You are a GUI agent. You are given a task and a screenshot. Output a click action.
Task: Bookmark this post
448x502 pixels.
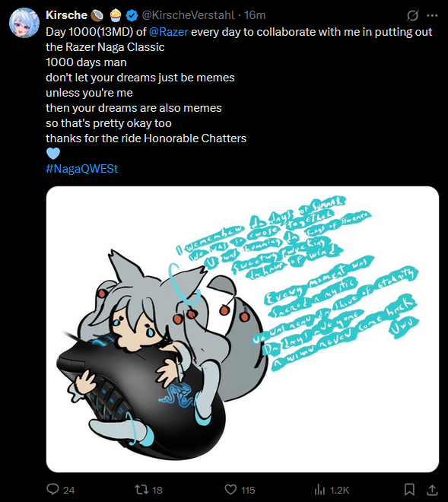409,490
